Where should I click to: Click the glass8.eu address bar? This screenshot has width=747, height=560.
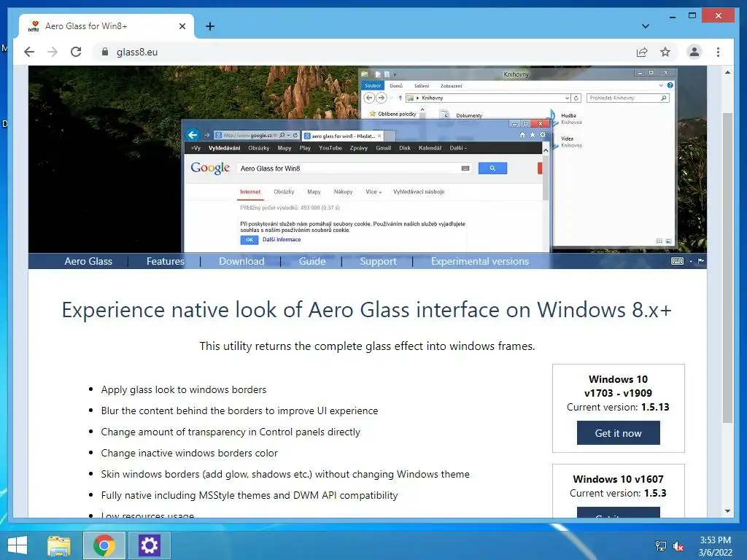tap(362, 52)
